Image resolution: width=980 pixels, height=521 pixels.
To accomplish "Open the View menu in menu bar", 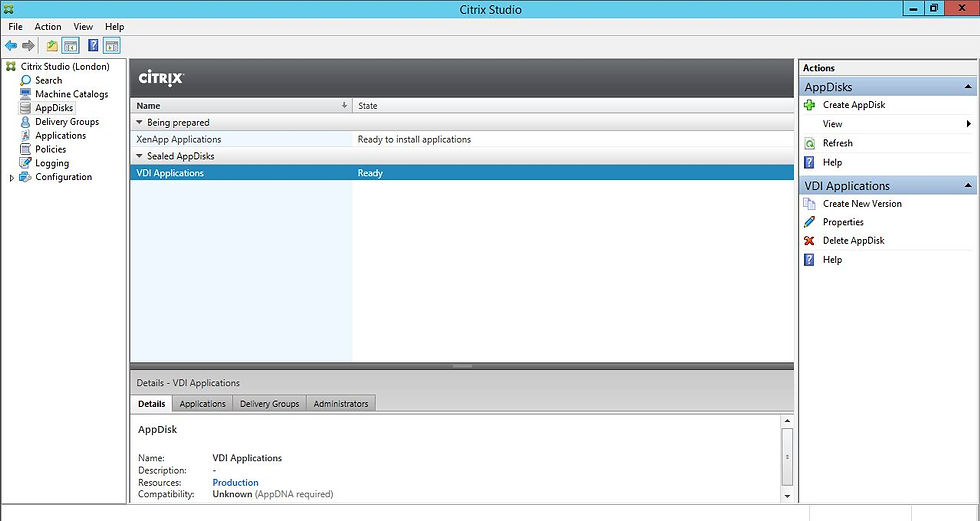I will (83, 27).
